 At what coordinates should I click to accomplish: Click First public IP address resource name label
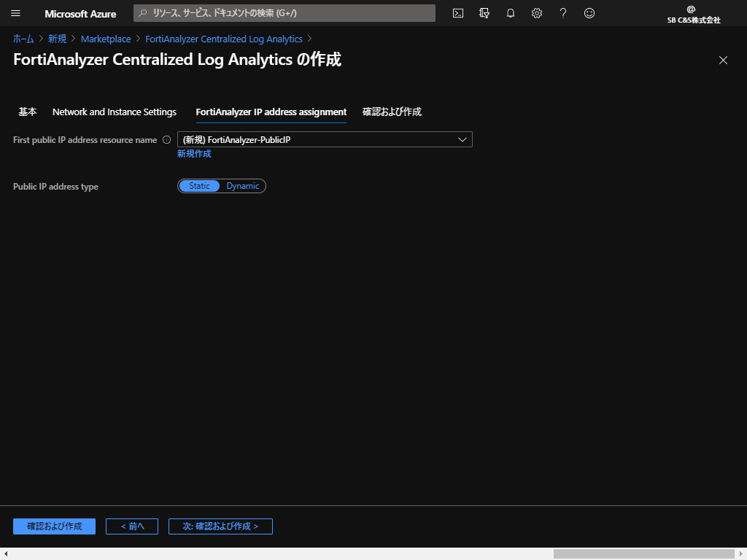(85, 140)
